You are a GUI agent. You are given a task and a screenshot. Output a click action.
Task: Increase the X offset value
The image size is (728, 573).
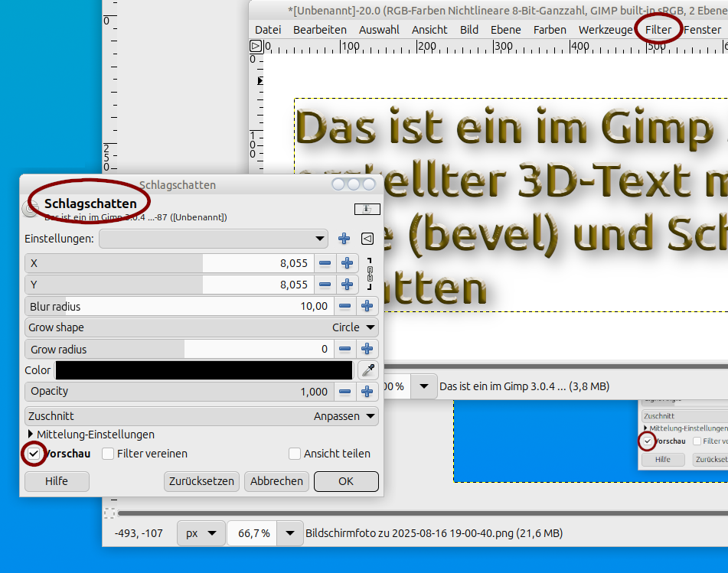348,263
